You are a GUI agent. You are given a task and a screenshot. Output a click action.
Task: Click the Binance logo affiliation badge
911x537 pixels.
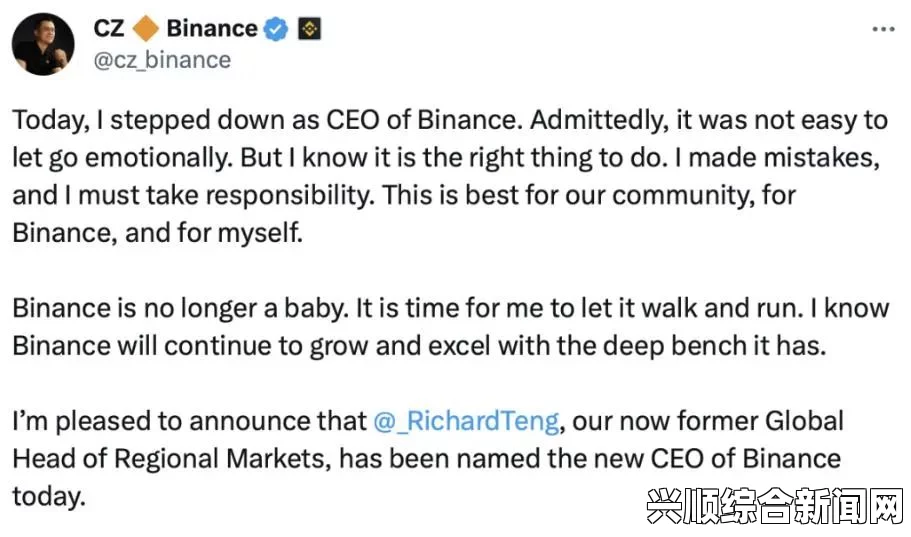click(309, 28)
